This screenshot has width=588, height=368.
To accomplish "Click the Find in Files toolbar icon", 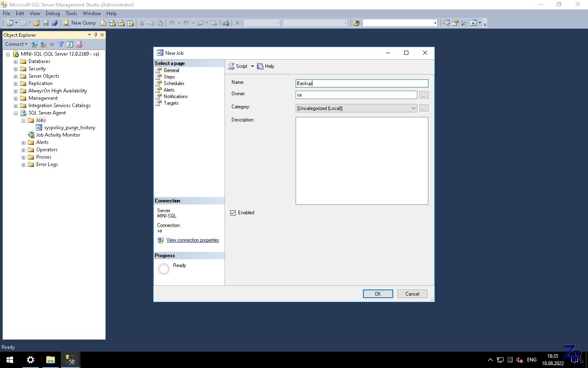I will (356, 23).
